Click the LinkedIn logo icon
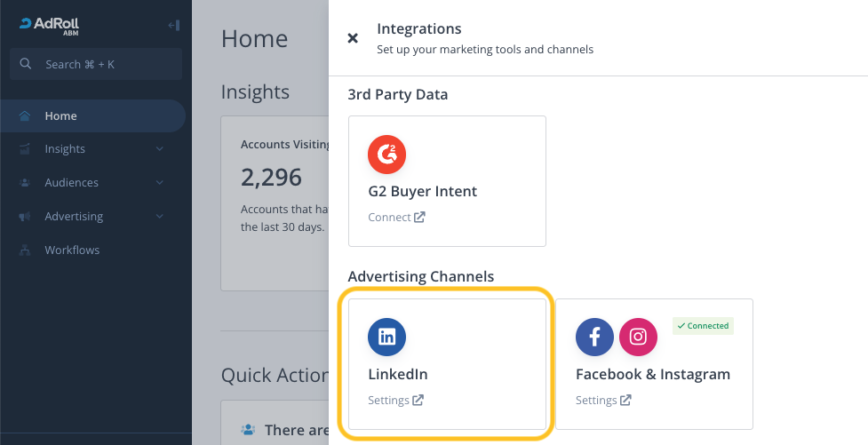868x445 pixels. [386, 337]
